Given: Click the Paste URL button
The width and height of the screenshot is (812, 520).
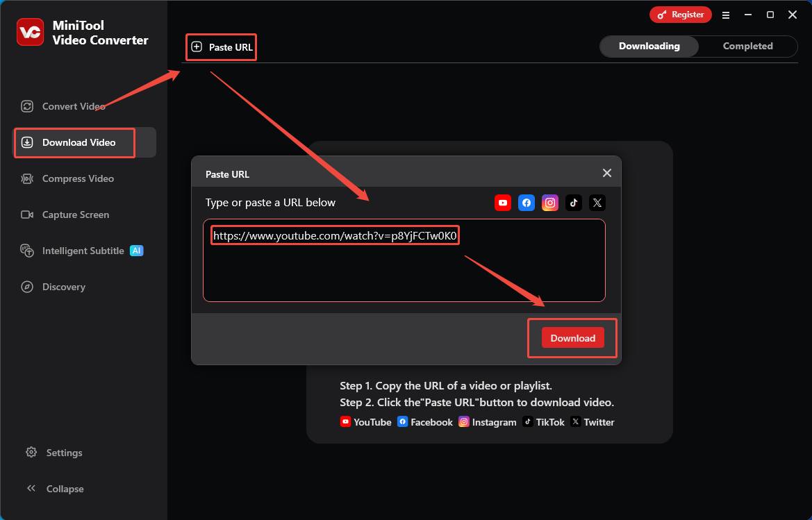Looking at the screenshot, I should [221, 47].
